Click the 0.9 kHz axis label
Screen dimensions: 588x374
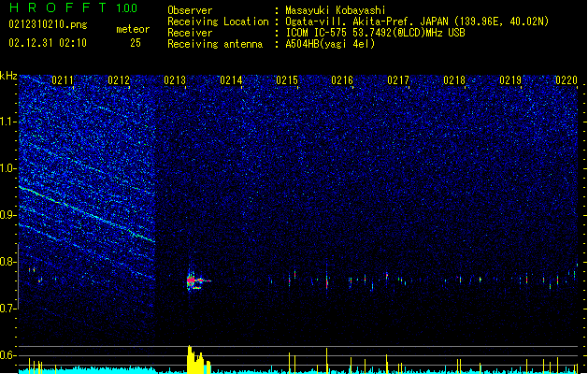click(8, 215)
